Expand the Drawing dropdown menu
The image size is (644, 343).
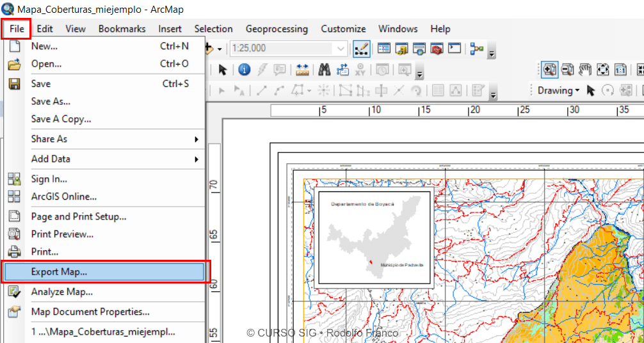tap(558, 91)
